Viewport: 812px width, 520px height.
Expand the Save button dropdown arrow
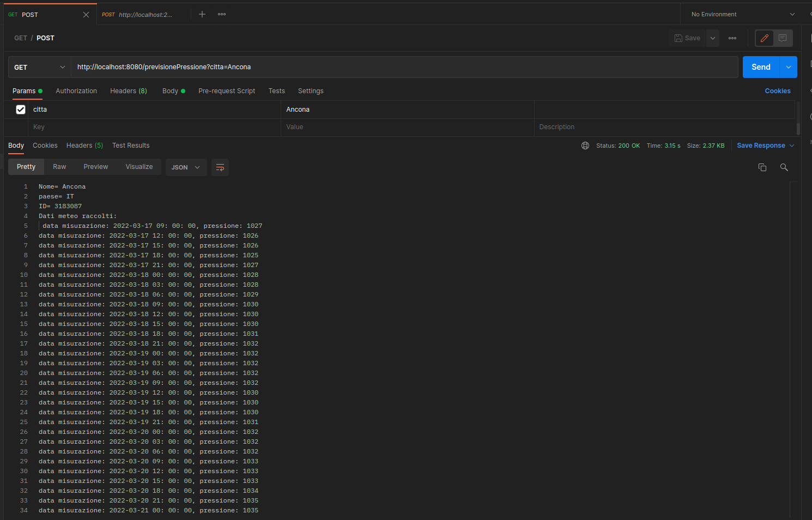point(713,38)
